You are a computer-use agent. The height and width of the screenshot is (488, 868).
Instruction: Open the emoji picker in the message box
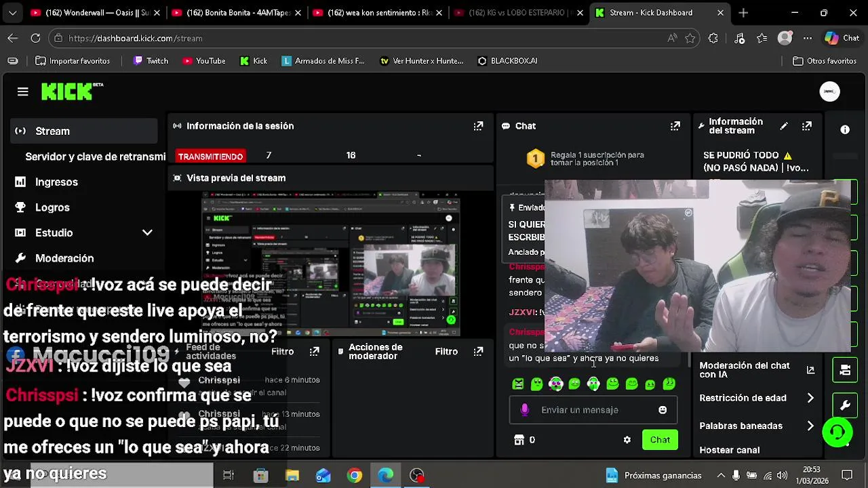663,410
